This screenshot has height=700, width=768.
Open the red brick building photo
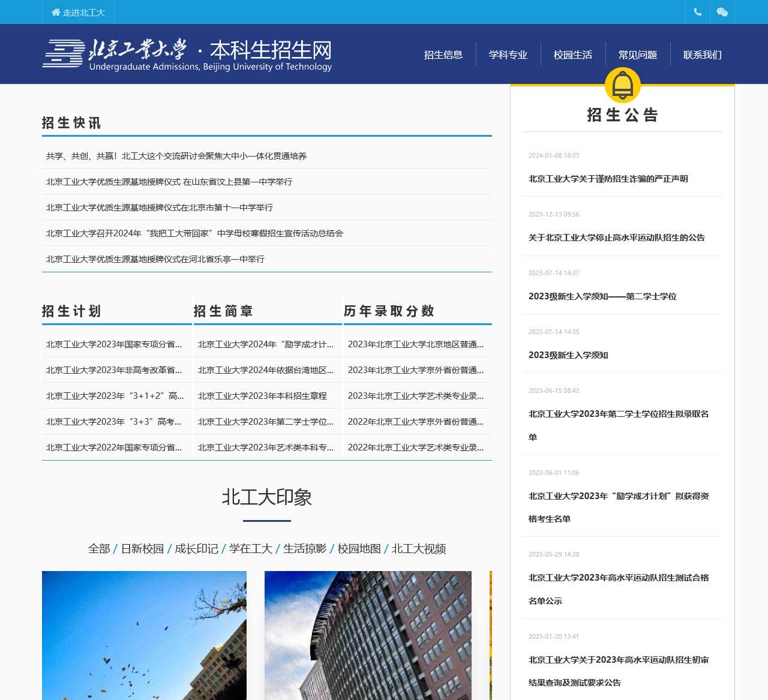(368, 635)
